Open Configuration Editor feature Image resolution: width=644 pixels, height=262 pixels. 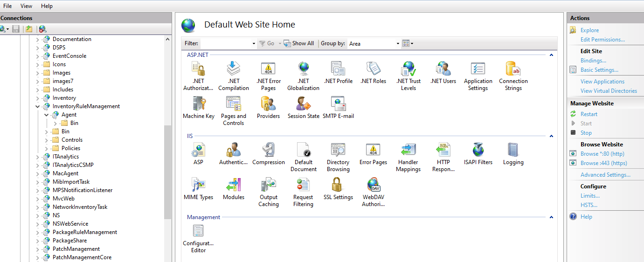point(198,238)
